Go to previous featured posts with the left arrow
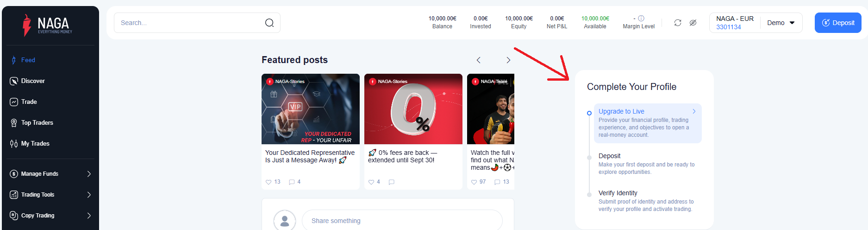The height and width of the screenshot is (230, 868). pyautogui.click(x=479, y=60)
